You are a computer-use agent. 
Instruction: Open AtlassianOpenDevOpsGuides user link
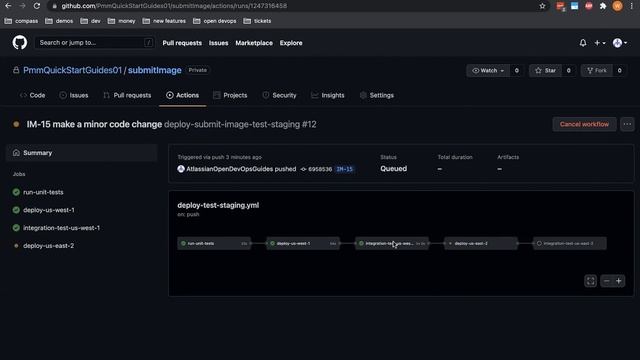[x=229, y=169]
